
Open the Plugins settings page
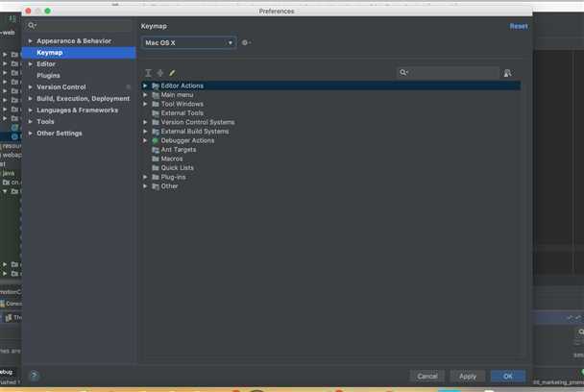click(x=48, y=76)
